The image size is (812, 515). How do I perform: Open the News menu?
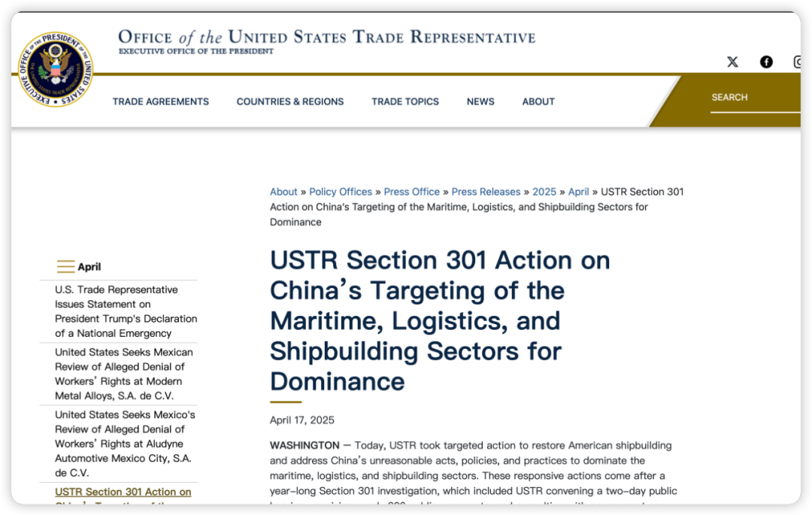(480, 101)
